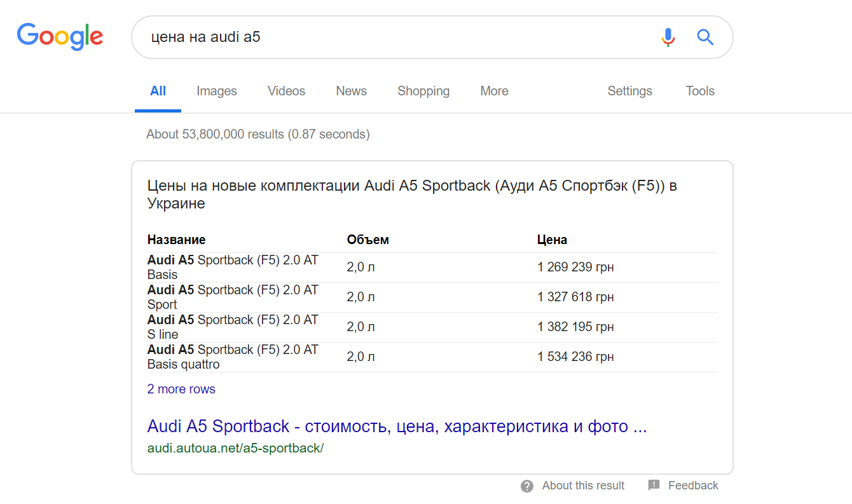Open the Settings menu

[x=629, y=91]
